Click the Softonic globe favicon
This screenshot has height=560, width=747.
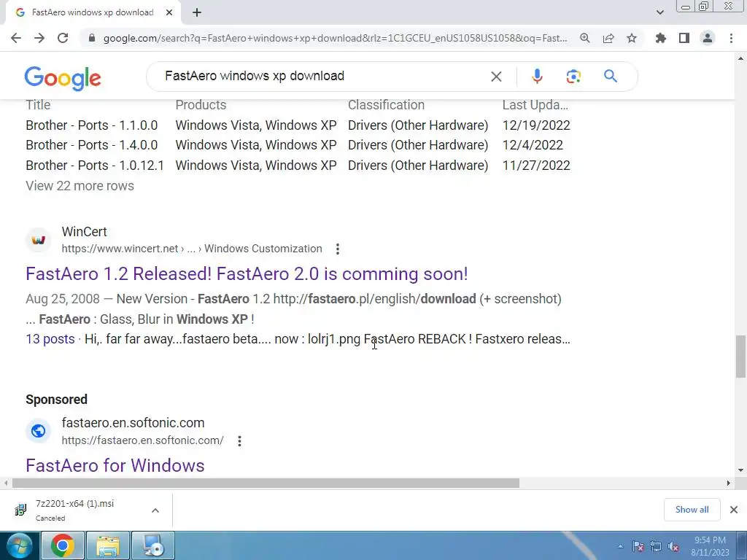click(x=38, y=431)
